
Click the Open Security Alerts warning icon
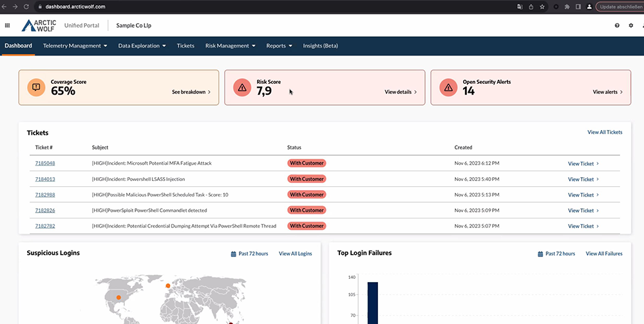coord(448,87)
